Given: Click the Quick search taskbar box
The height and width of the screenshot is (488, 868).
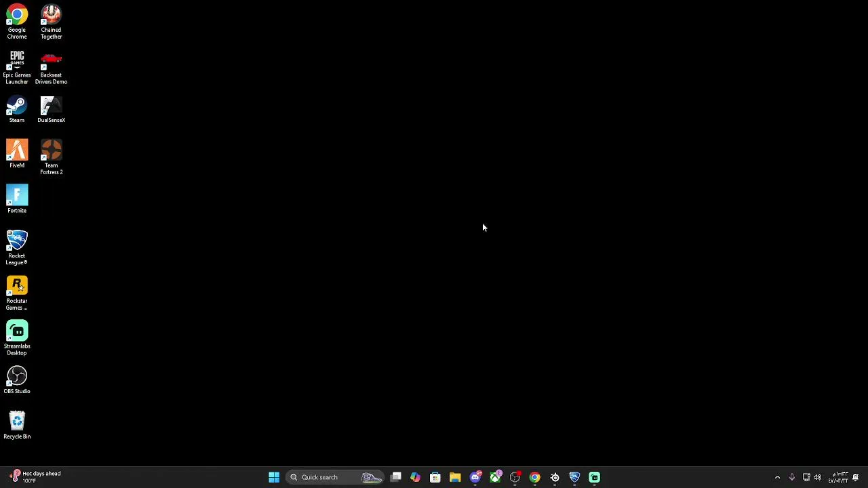Looking at the screenshot, I should 336,477.
